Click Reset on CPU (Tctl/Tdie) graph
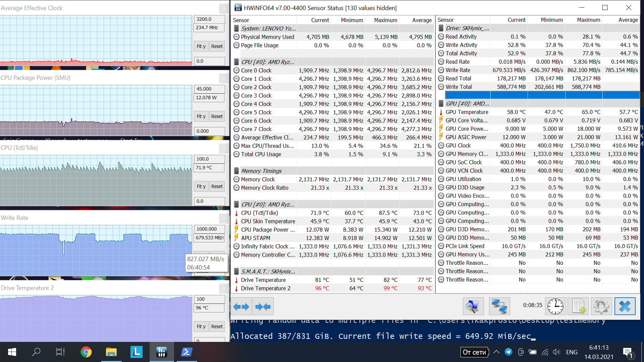 pos(217,186)
